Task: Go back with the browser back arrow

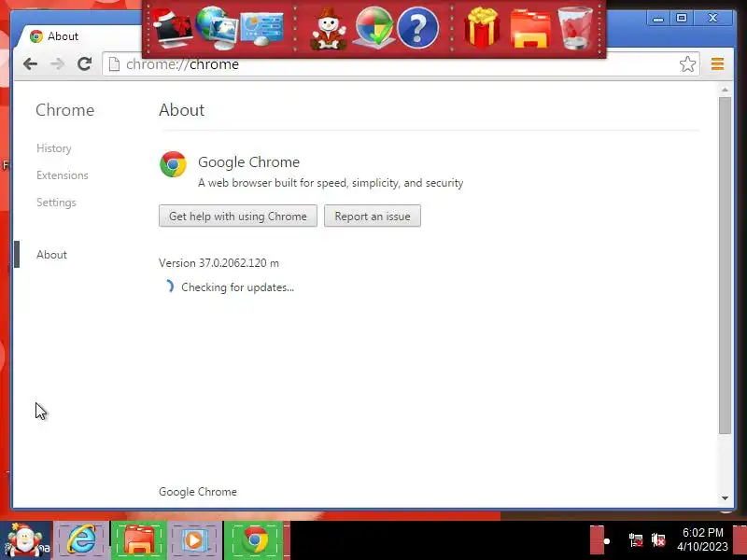Action: pos(30,63)
